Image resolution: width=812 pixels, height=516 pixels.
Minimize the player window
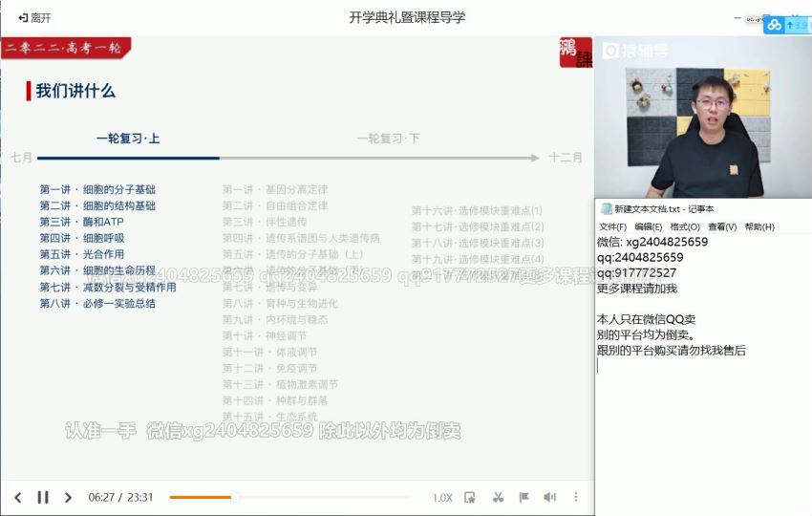(737, 18)
